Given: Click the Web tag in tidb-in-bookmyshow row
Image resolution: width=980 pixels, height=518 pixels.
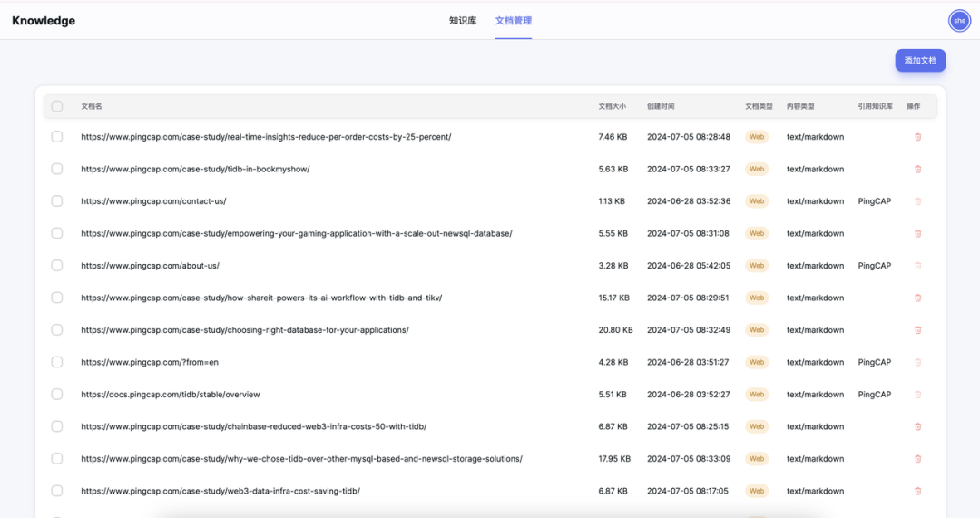Looking at the screenshot, I should [757, 170].
